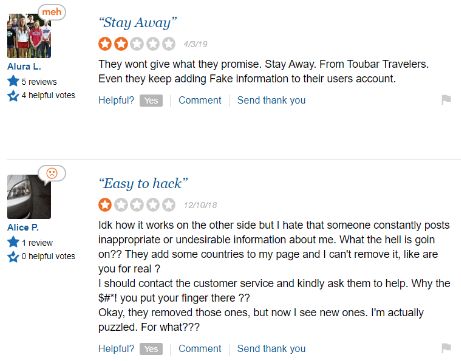Mark the "Stay Away" review as helpful with Yes

click(x=151, y=101)
